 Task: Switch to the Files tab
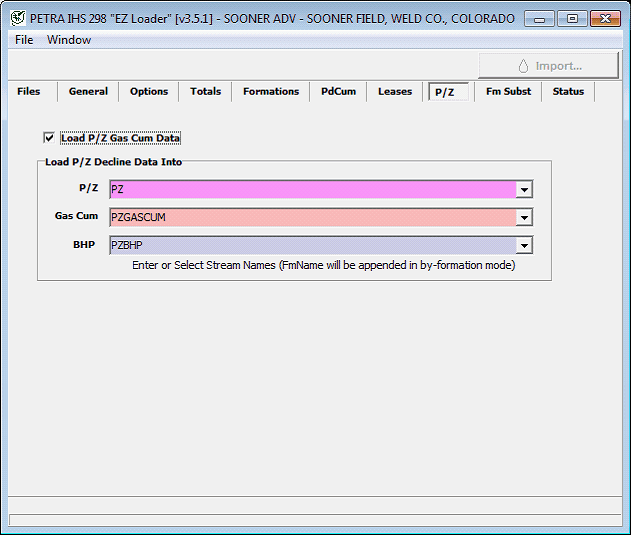point(29,92)
